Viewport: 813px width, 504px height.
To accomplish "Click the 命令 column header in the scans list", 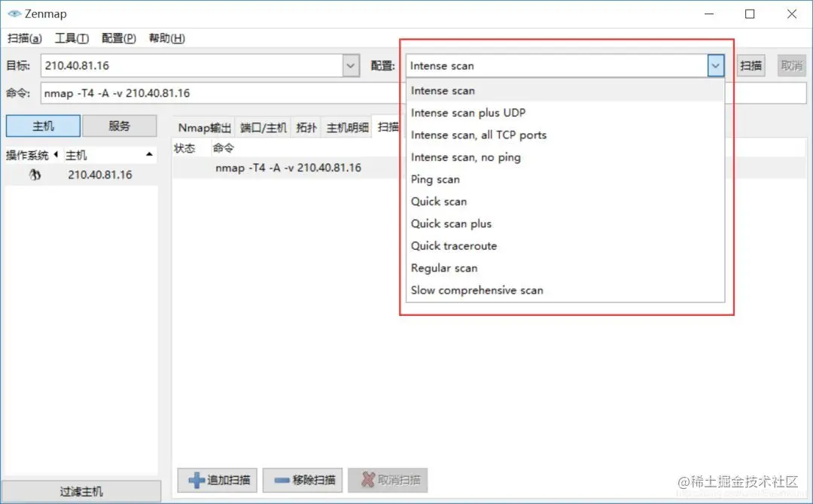I will coord(224,148).
